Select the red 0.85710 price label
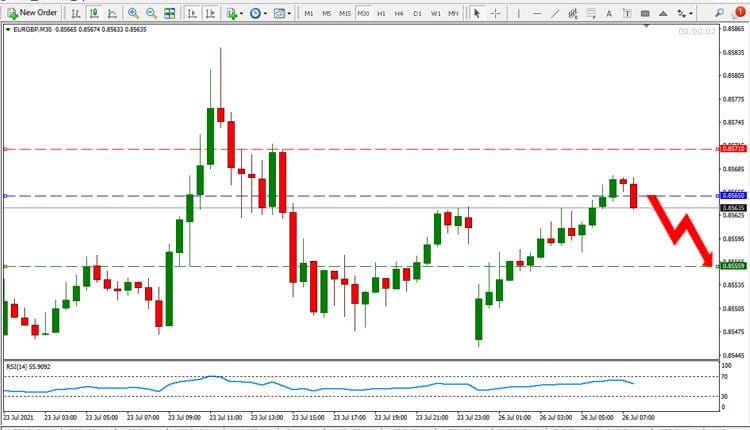 [x=733, y=149]
